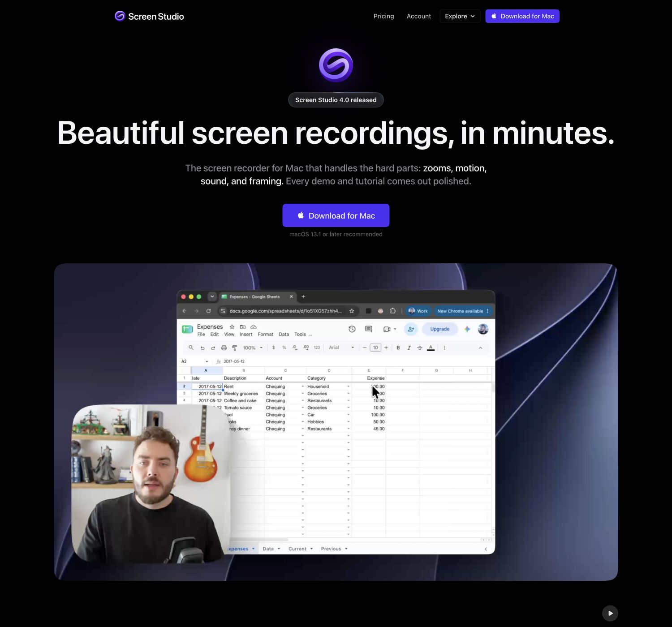Click the plus to increase font size
The height and width of the screenshot is (627, 672).
[386, 348]
